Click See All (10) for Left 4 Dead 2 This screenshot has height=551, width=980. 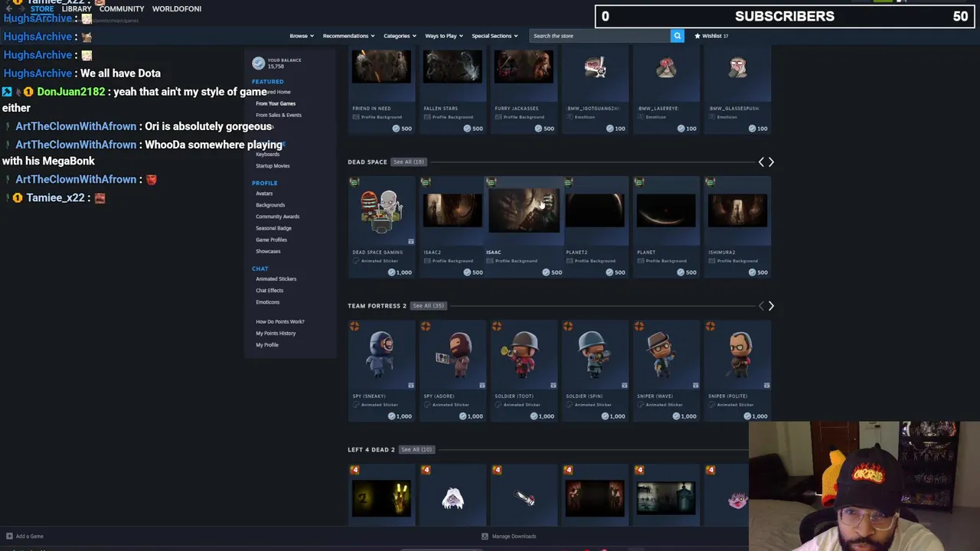tap(416, 449)
